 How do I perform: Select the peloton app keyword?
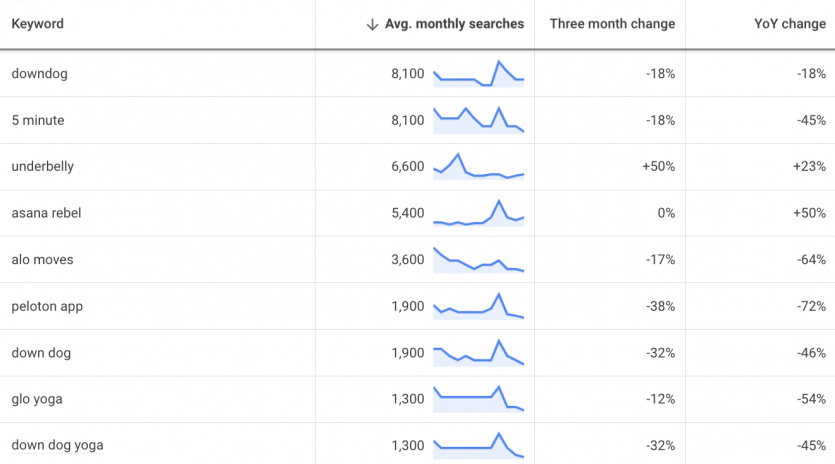pyautogui.click(x=47, y=307)
